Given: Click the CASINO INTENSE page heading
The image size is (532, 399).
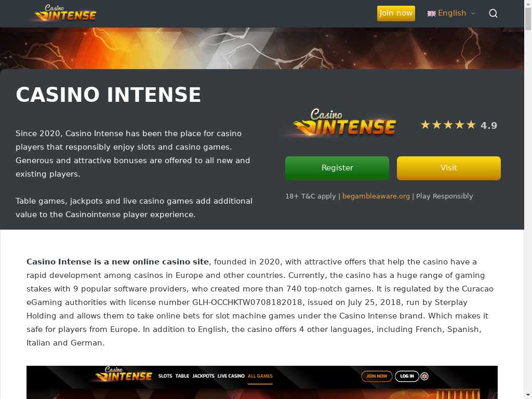Looking at the screenshot, I should (x=109, y=95).
